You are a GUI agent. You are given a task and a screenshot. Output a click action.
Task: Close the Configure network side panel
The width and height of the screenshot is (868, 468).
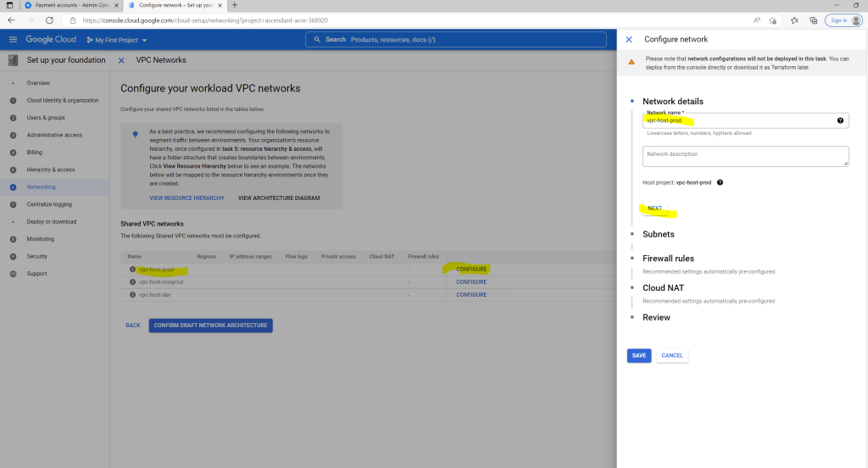tap(629, 39)
